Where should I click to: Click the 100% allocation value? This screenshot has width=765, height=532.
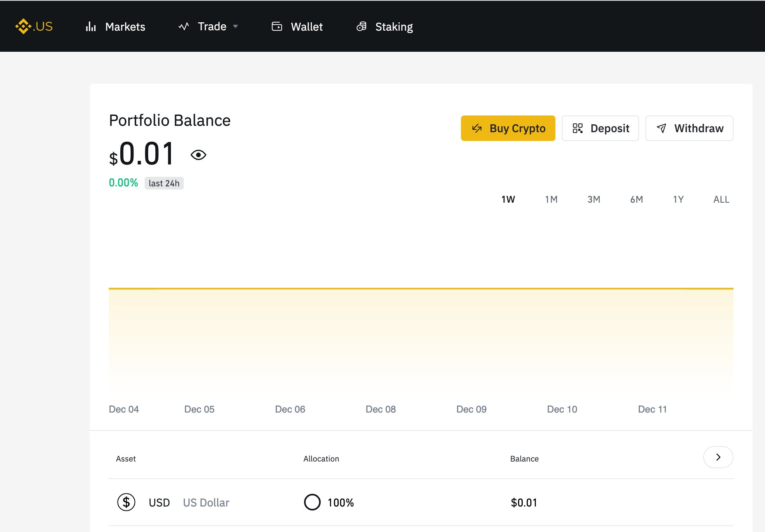click(x=341, y=503)
